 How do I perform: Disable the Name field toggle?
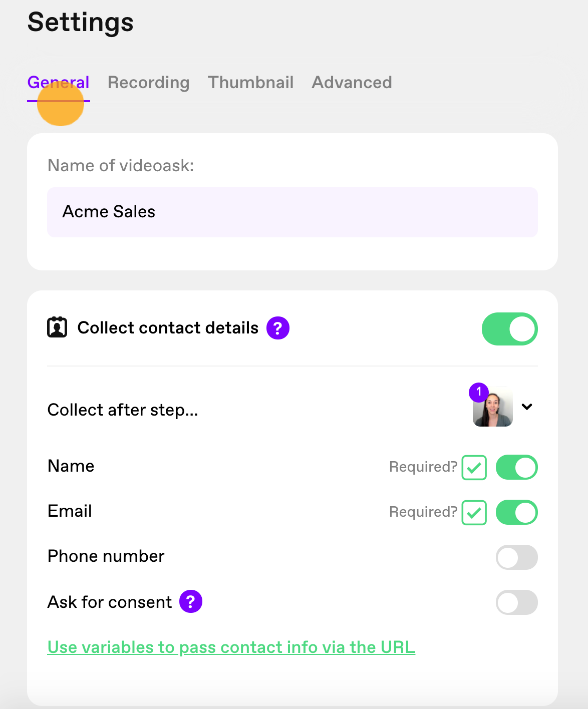click(517, 467)
